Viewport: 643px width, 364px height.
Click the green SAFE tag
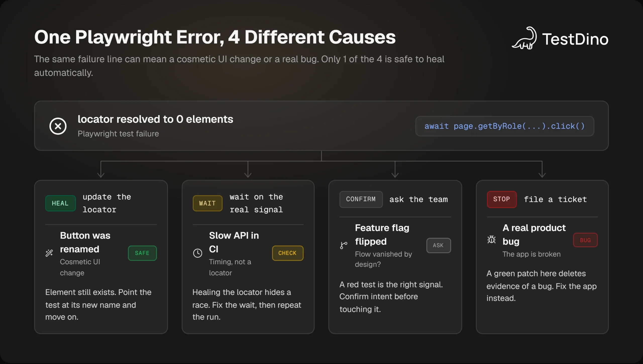142,253
